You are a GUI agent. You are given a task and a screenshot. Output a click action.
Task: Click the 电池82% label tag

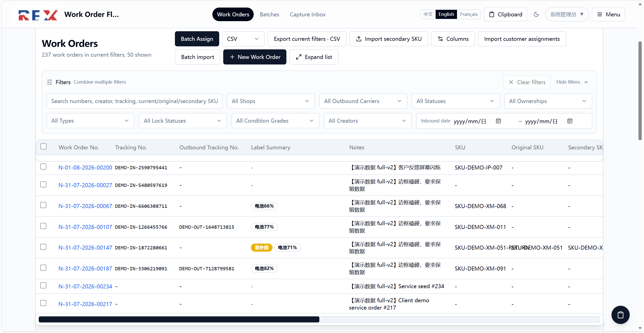[x=264, y=269]
